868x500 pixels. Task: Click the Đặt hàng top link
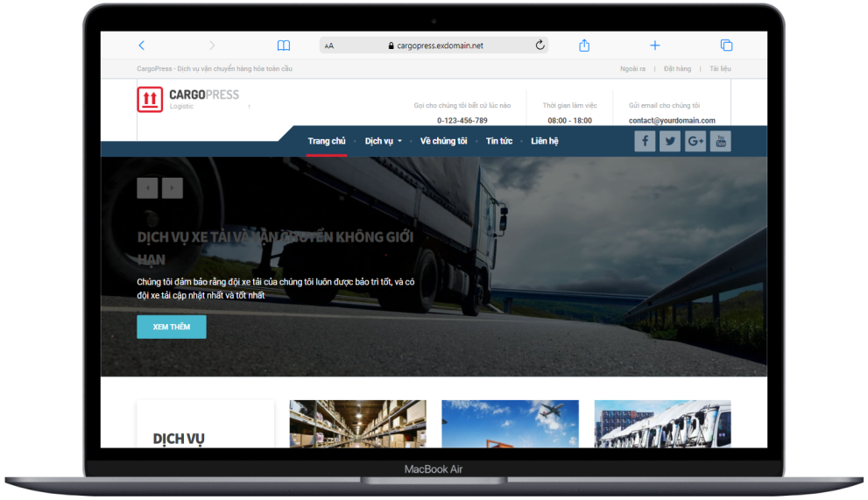(678, 68)
